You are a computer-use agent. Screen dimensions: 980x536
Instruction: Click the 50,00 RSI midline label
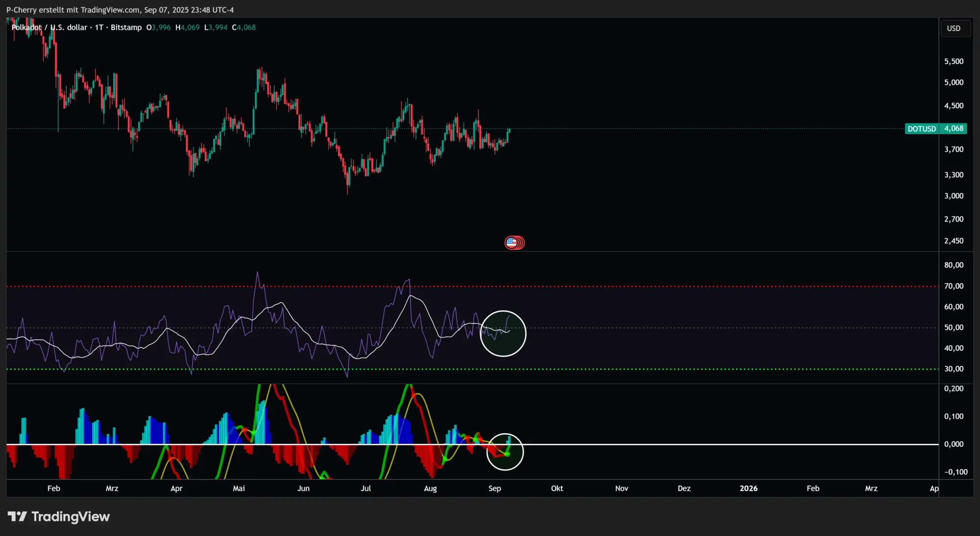coord(954,327)
